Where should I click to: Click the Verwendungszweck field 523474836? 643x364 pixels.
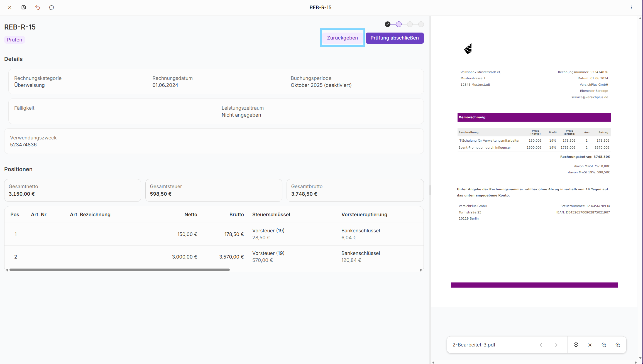click(x=23, y=145)
